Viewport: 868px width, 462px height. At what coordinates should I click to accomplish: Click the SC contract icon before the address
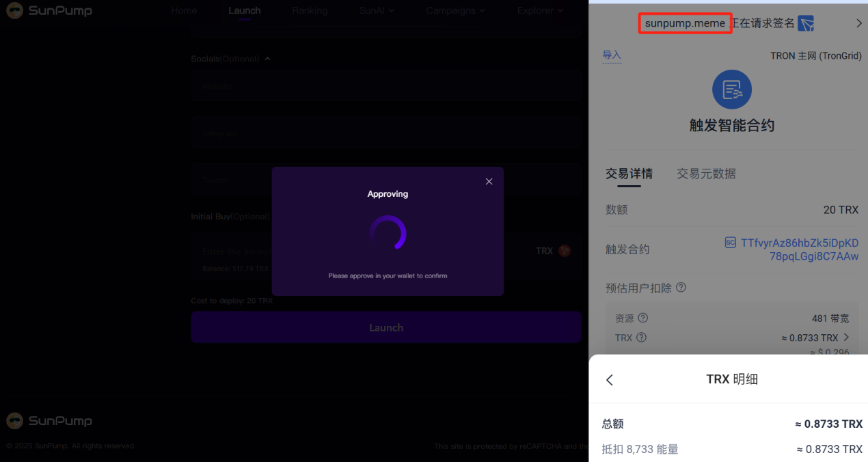tap(730, 243)
